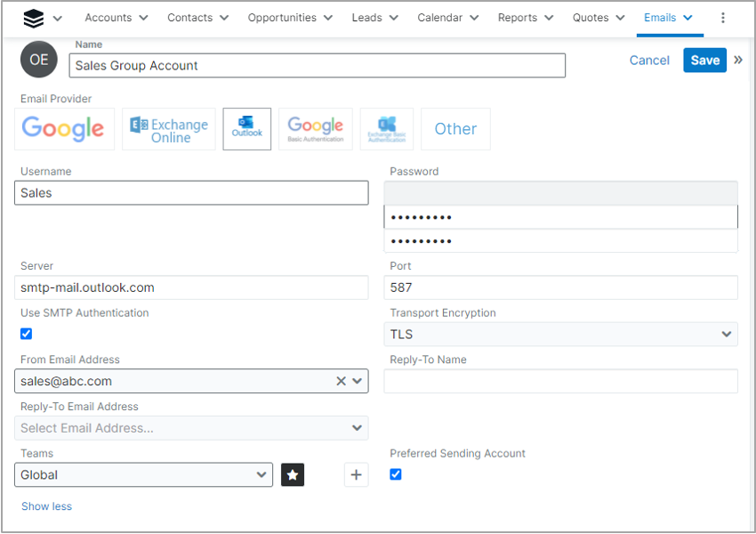Toggle the Preferred Sending Account checkbox
This screenshot has width=756, height=534.
(x=396, y=474)
